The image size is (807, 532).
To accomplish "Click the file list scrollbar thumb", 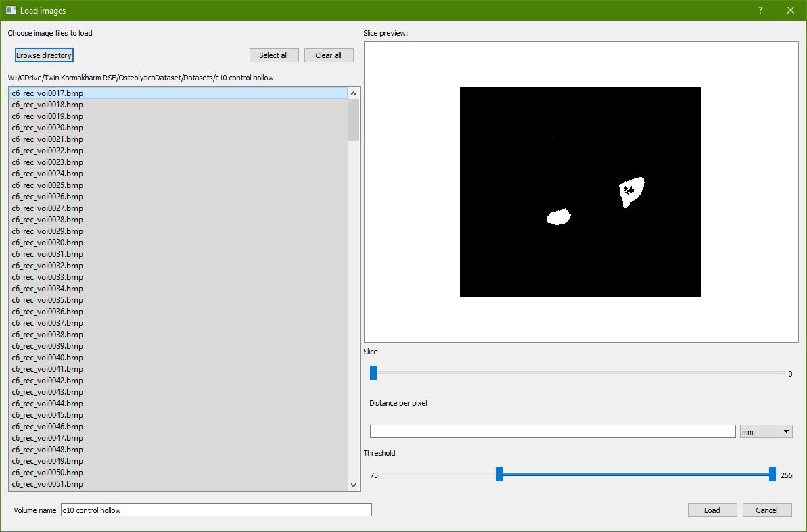I will coord(353,120).
